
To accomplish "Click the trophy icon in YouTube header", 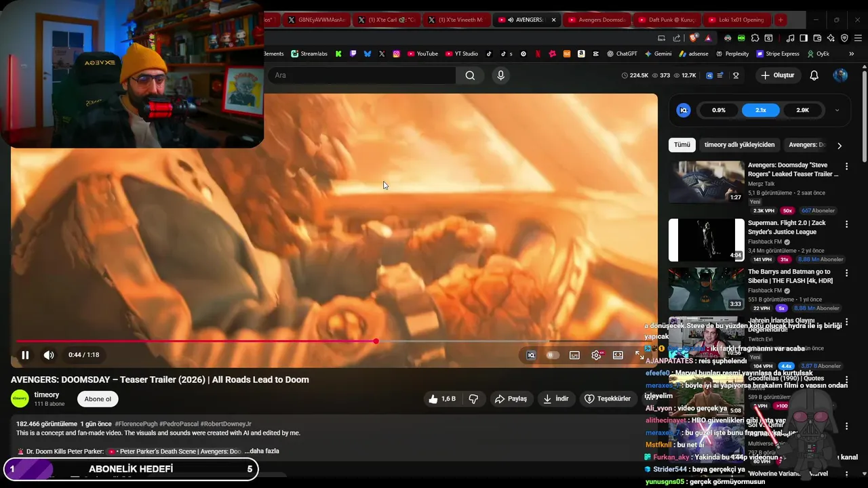I will [x=736, y=75].
